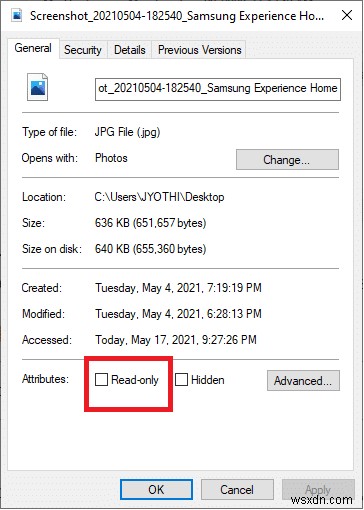This screenshot has height=510, width=364.
Task: Click the file name text field
Action: tap(218, 89)
